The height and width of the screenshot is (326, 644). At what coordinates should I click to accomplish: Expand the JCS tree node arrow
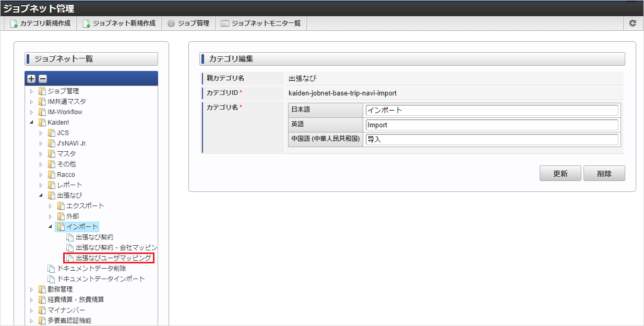[x=41, y=133]
